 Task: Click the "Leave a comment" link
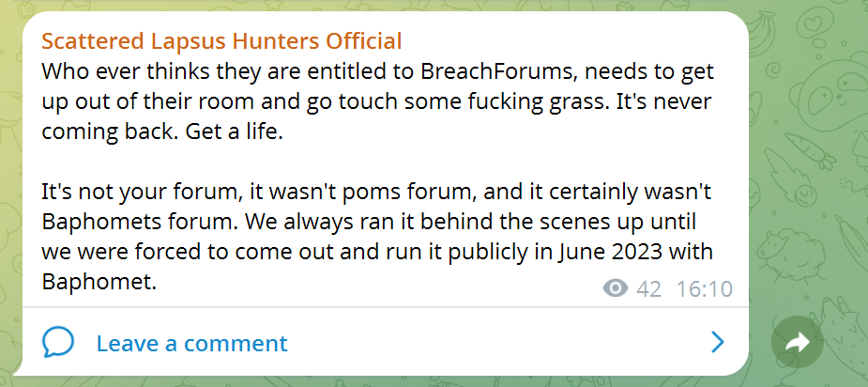coord(191,343)
